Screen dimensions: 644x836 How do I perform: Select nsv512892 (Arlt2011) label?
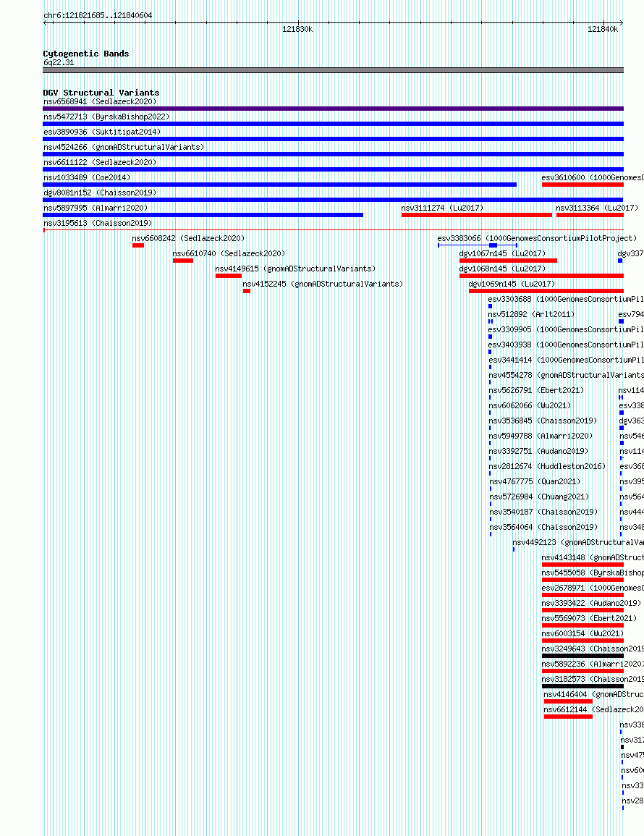(532, 315)
